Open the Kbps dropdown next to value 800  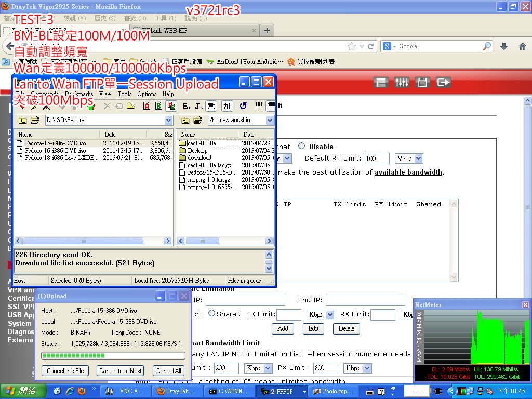coord(357,368)
